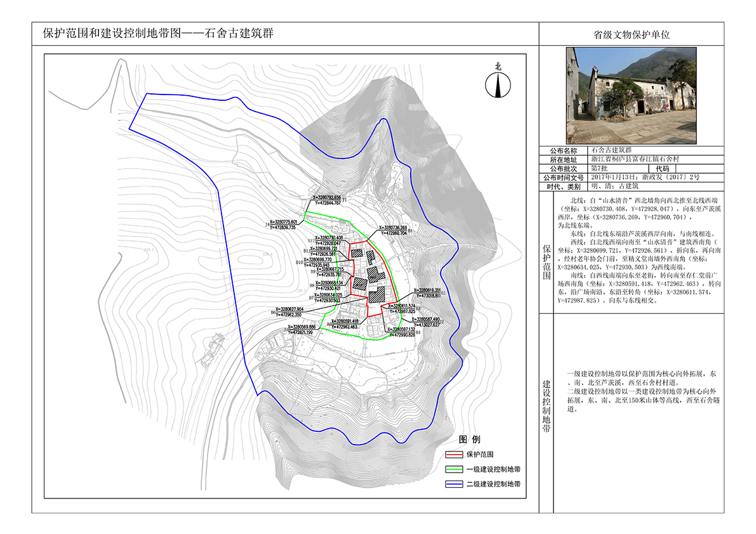Select the legend label 二级建设控制地带
Image resolution: width=756 pixels, height=534 pixels.
pyautogui.click(x=493, y=485)
